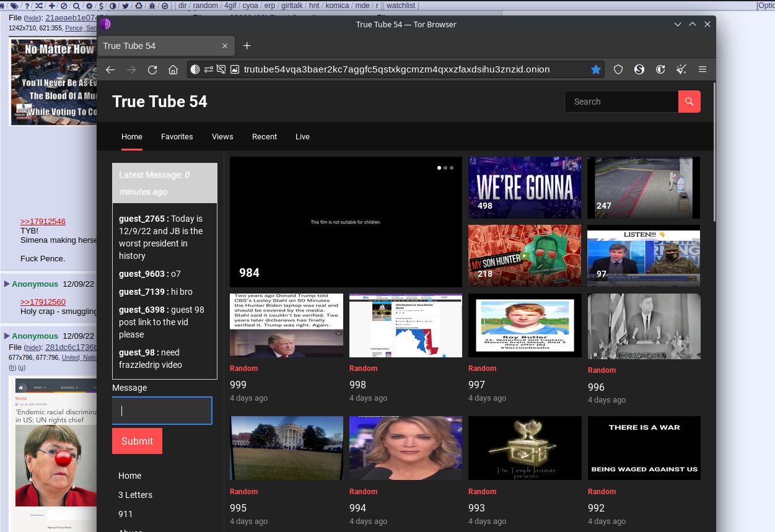
Task: Click the plus icon in the imageboard top bar
Action: coord(51,6)
